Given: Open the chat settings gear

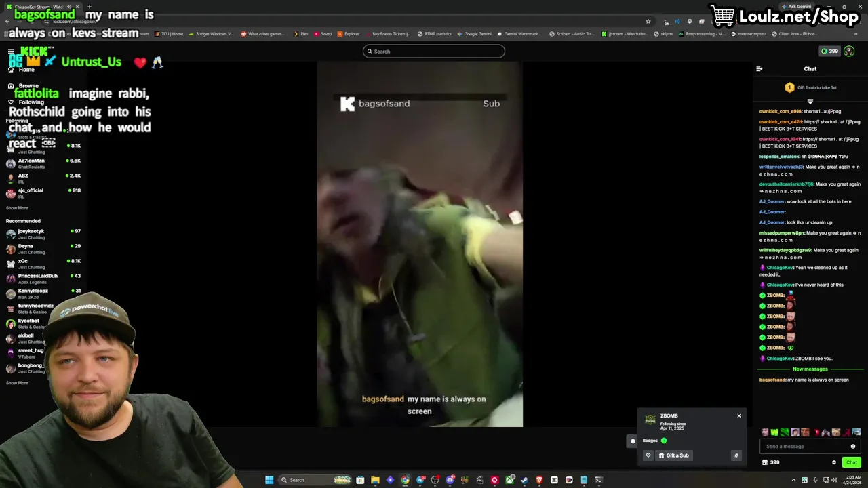Looking at the screenshot, I should click(834, 462).
